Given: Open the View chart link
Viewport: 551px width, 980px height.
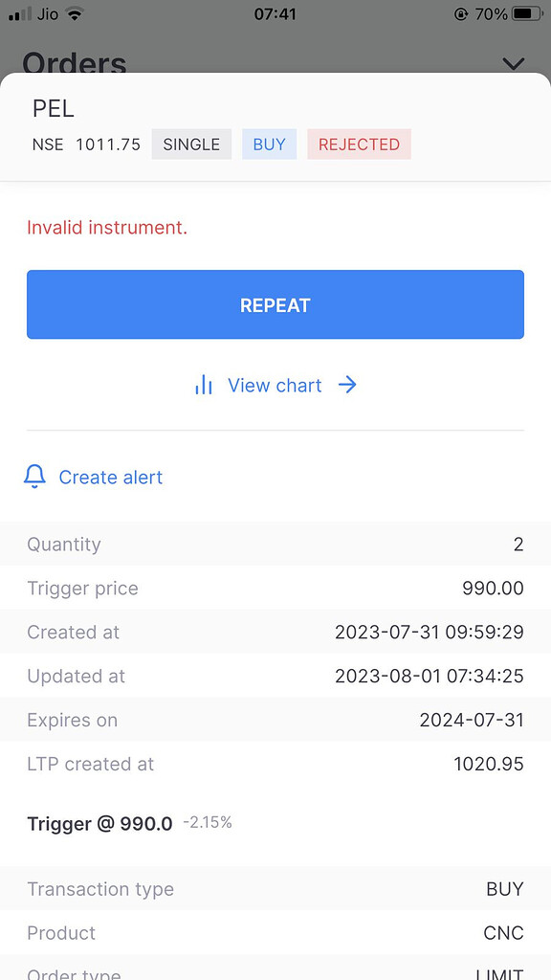Looking at the screenshot, I should pos(275,385).
